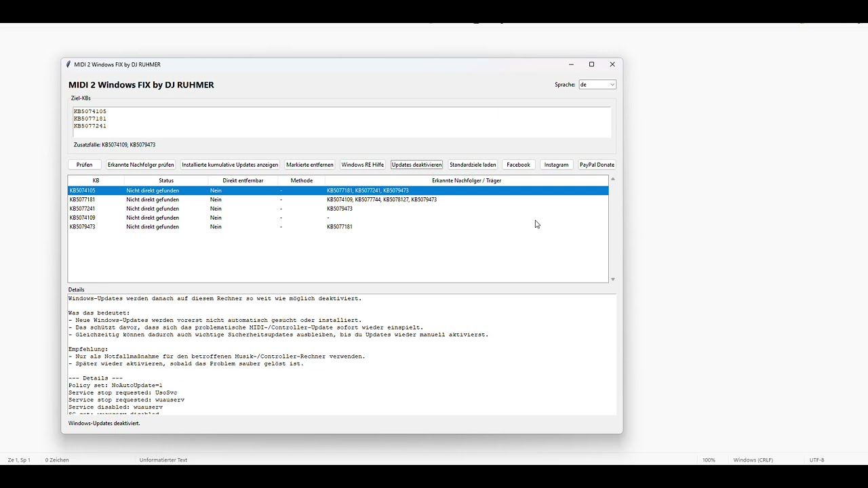Show Installierte kumulative Updates anzeigen

coord(230,165)
